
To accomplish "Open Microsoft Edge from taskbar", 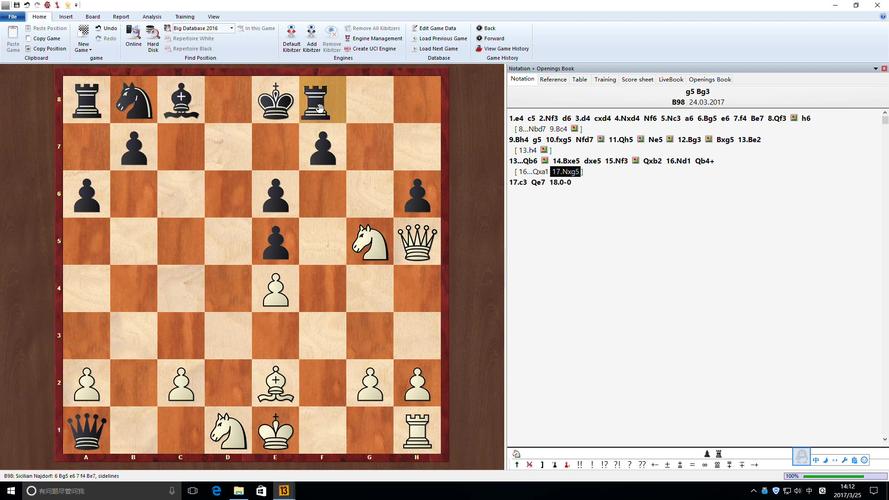I will (216, 490).
